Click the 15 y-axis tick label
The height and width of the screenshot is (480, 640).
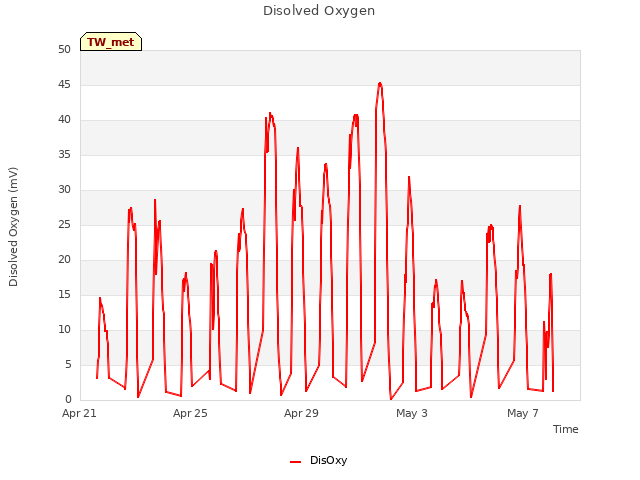64,294
